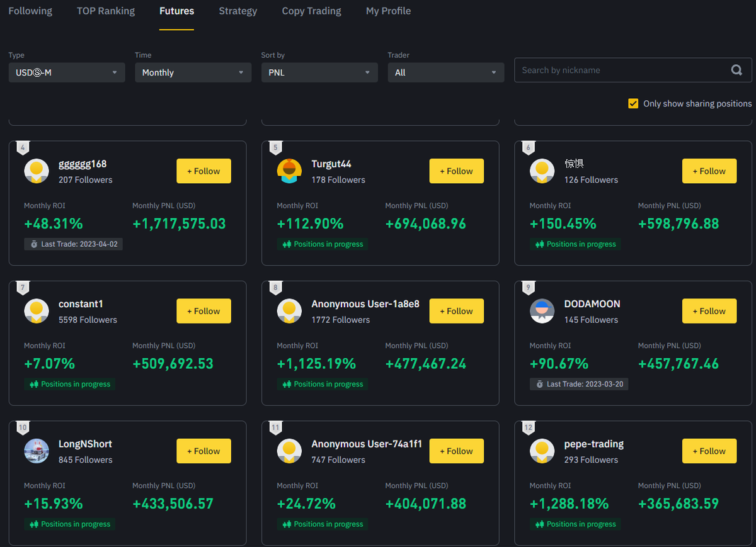Switch to the Copy Trading tab

coord(311,11)
